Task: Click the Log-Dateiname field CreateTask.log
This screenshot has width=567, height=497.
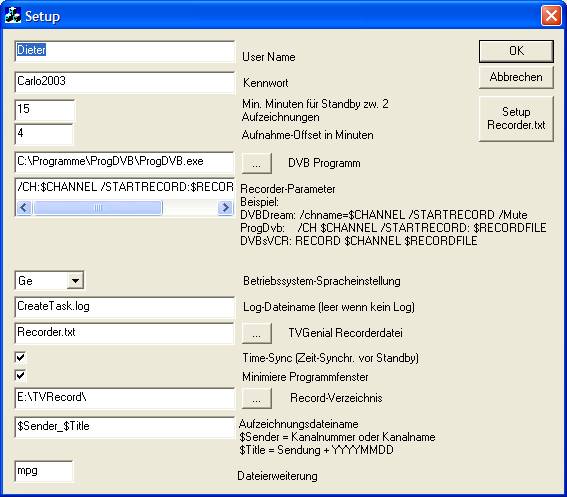Action: (125, 307)
